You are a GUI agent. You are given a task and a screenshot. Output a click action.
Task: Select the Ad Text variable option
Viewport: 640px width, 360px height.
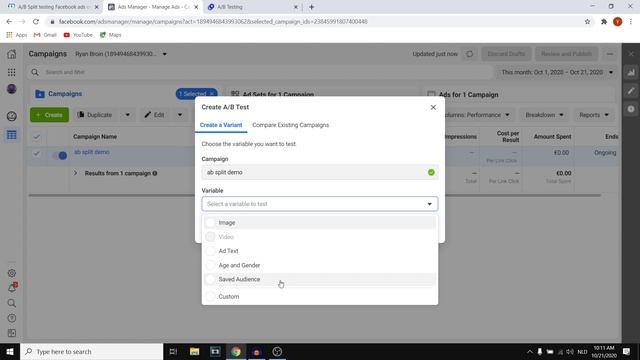(320, 251)
